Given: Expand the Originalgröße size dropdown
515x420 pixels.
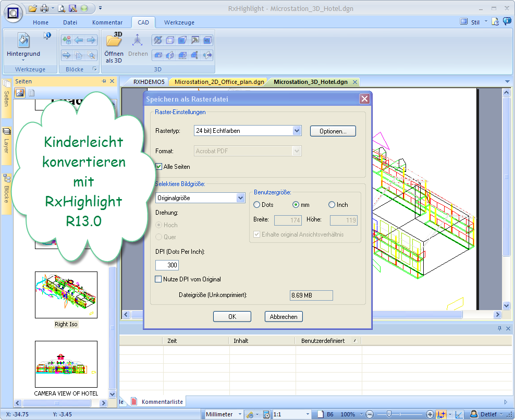Looking at the screenshot, I should coord(240,198).
